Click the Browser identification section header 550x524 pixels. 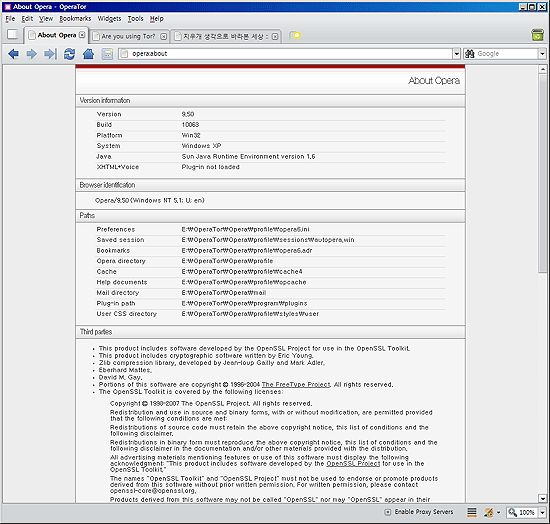[270, 185]
